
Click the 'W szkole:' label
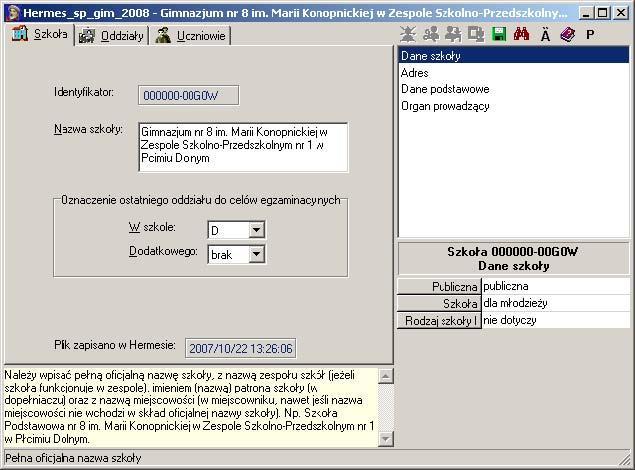[x=152, y=227]
